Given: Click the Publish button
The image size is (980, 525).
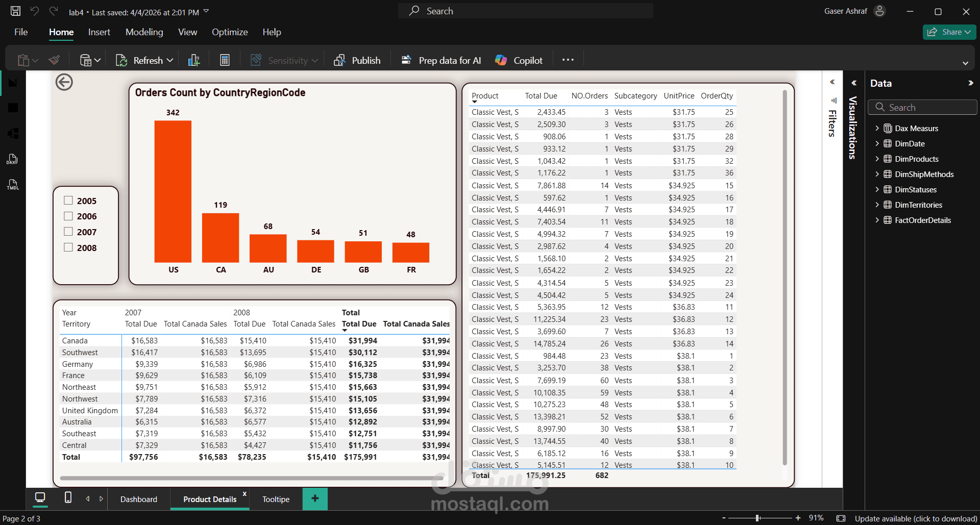Looking at the screenshot, I should [357, 60].
